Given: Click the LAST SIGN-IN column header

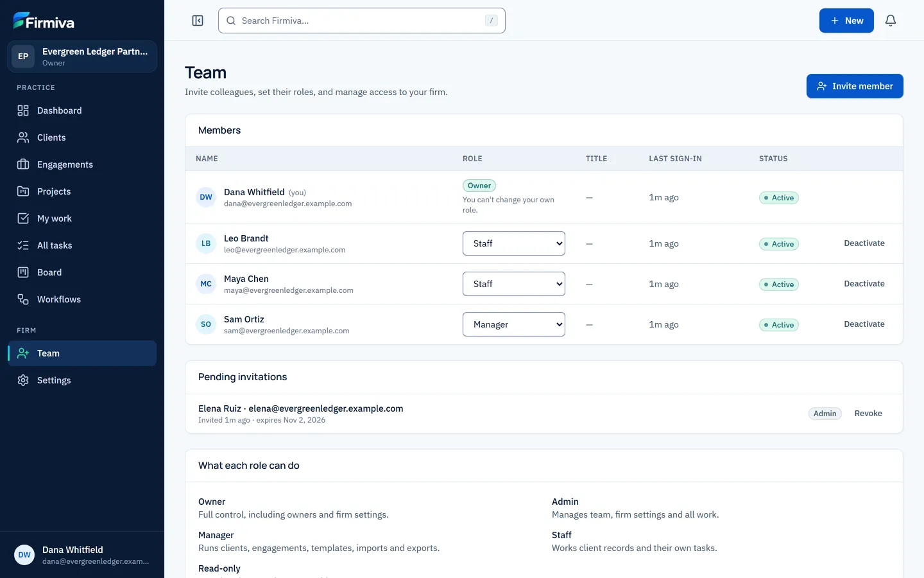Looking at the screenshot, I should point(675,159).
